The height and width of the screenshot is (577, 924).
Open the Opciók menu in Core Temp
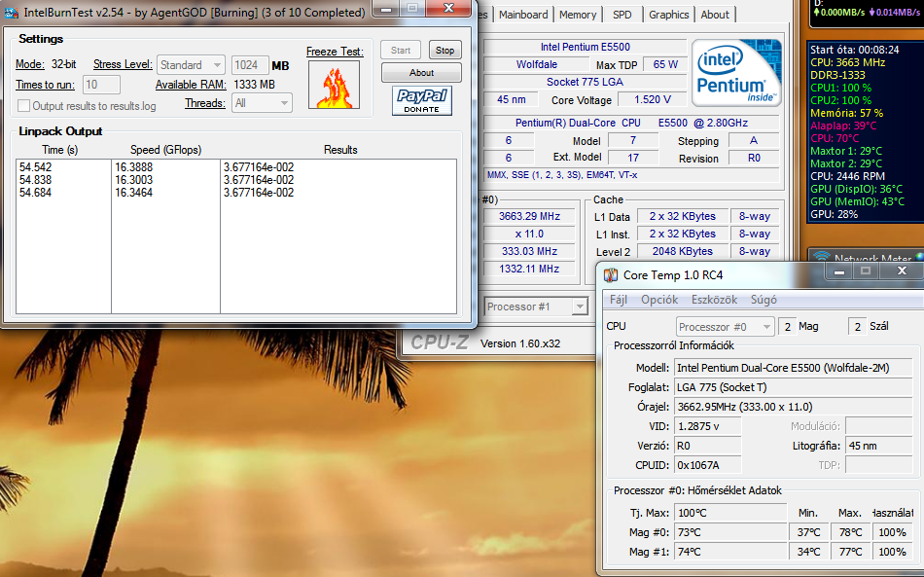659,300
